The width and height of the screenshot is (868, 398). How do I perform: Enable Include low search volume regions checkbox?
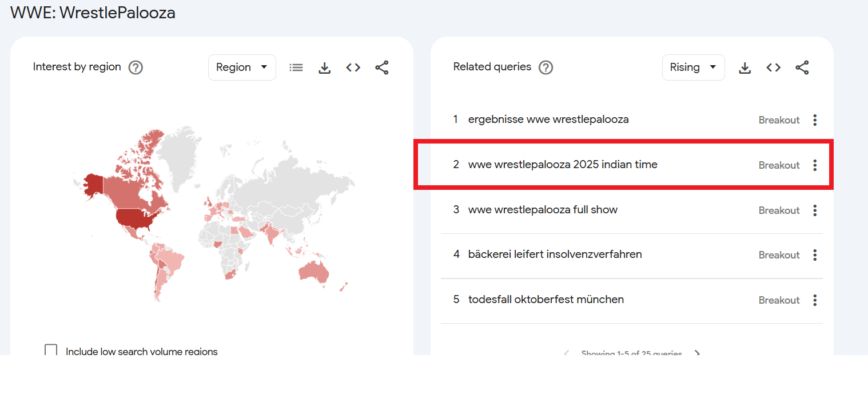pos(51,351)
